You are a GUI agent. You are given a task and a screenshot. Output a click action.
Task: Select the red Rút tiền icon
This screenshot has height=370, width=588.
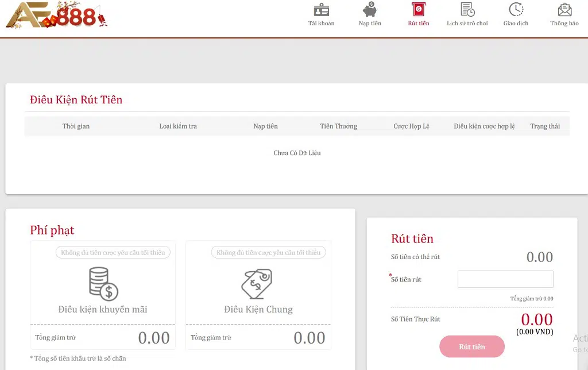419,10
